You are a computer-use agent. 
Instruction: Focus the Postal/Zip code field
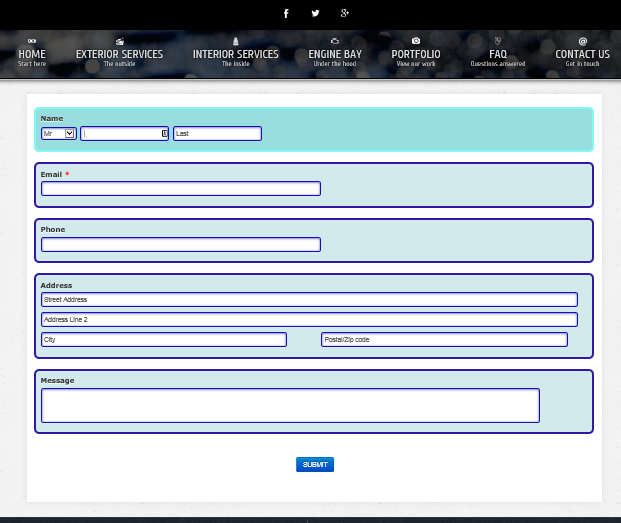[444, 339]
